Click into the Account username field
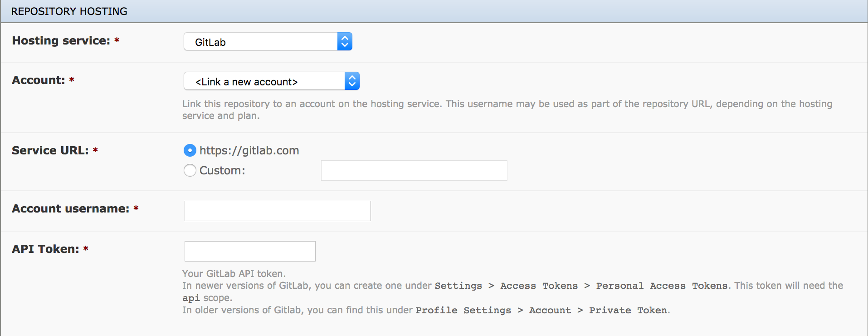 pyautogui.click(x=278, y=211)
